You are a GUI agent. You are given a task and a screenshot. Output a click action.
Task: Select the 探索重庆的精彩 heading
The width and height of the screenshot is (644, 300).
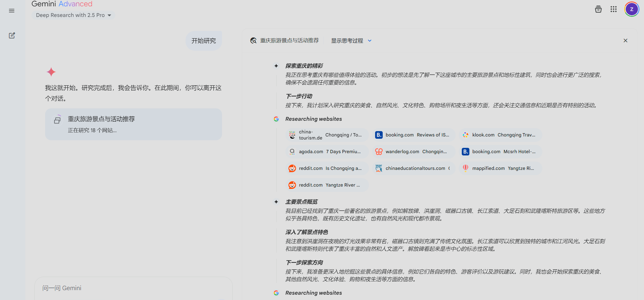[x=304, y=66]
